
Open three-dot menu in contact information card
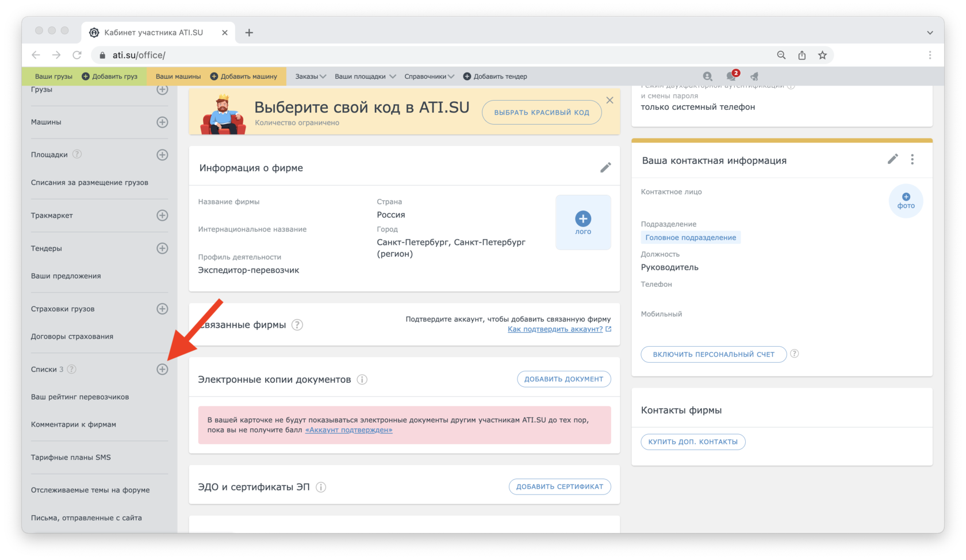click(913, 159)
